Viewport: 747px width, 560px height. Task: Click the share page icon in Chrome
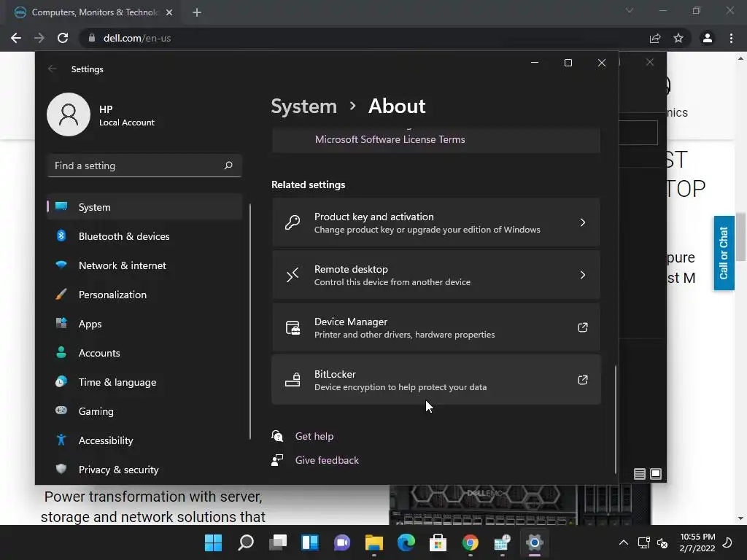[655, 38]
